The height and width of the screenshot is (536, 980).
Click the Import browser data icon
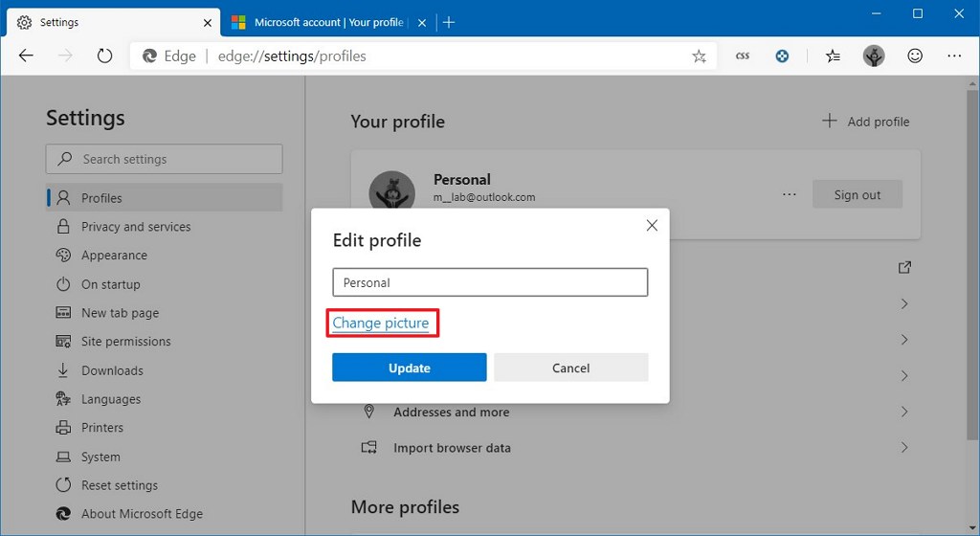(368, 447)
